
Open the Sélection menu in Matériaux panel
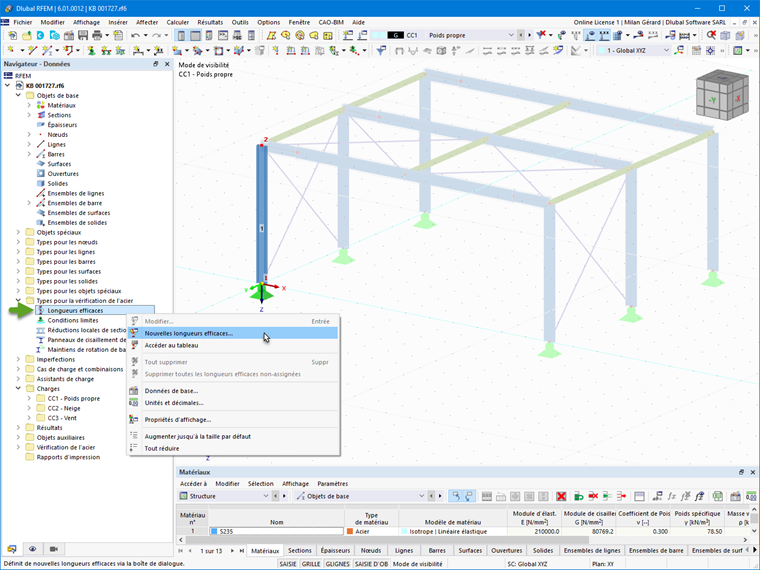261,484
